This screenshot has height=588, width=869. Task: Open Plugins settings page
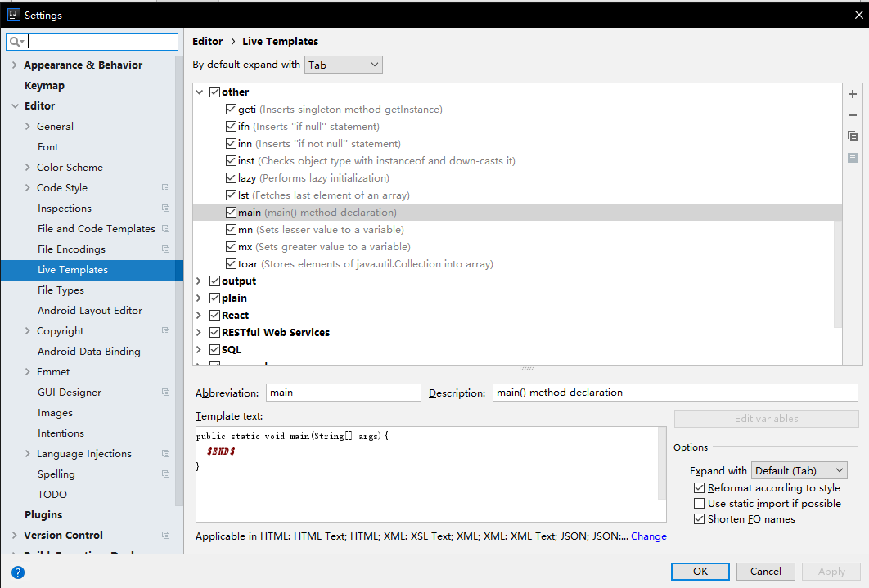pos(43,515)
